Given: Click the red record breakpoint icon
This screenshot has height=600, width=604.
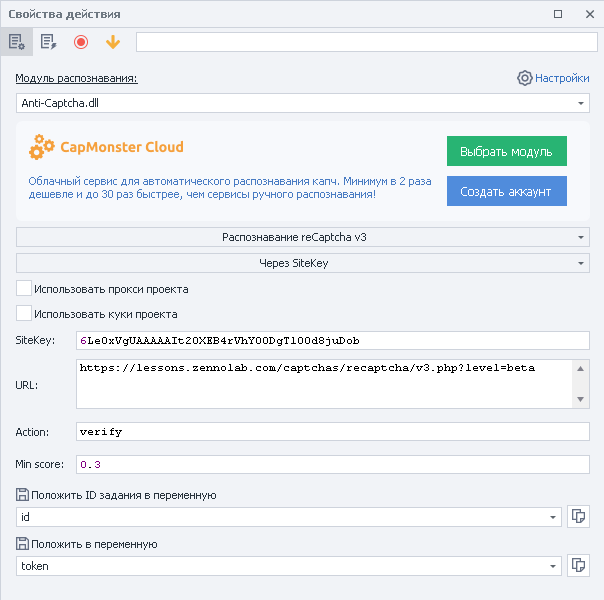Looking at the screenshot, I should [x=81, y=42].
